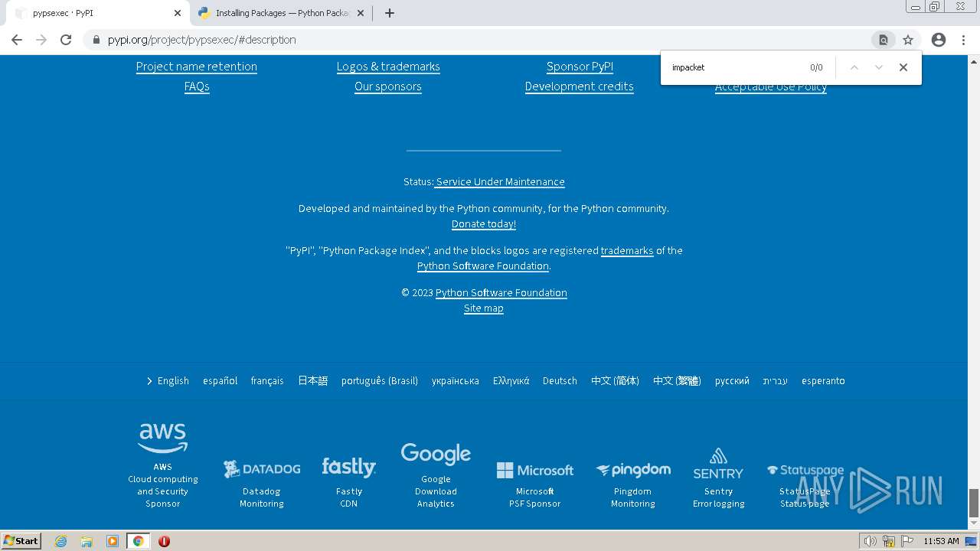The height and width of the screenshot is (551, 980).
Task: Click the Chrome taskbar icon
Action: [x=138, y=541]
